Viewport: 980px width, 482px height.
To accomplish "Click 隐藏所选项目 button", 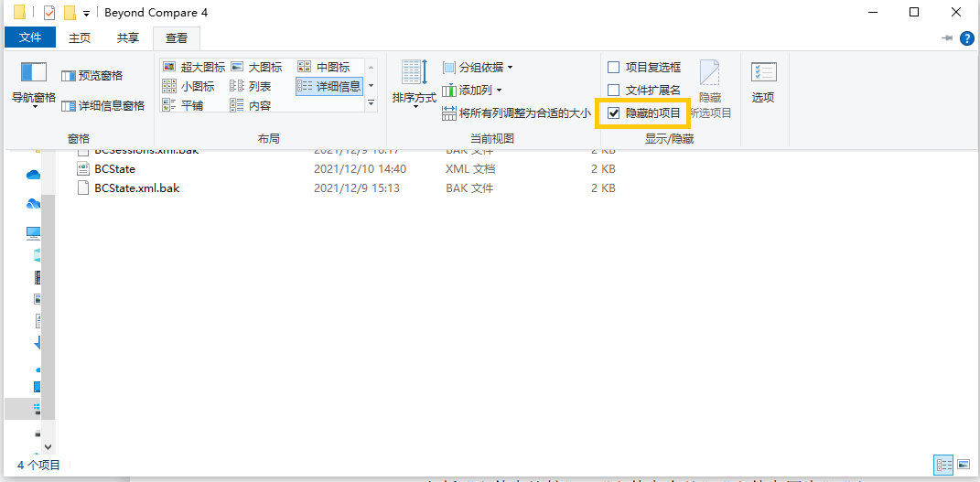I will pyautogui.click(x=710, y=90).
